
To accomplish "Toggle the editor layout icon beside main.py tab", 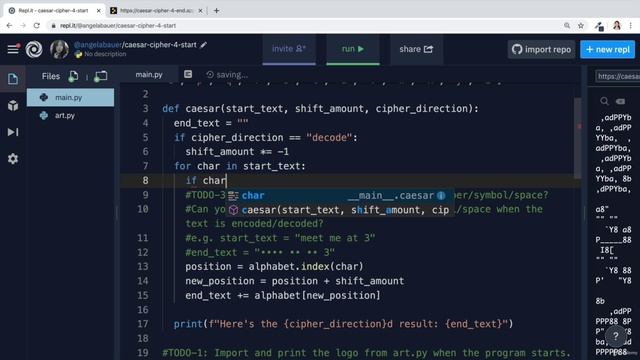I will [x=188, y=74].
